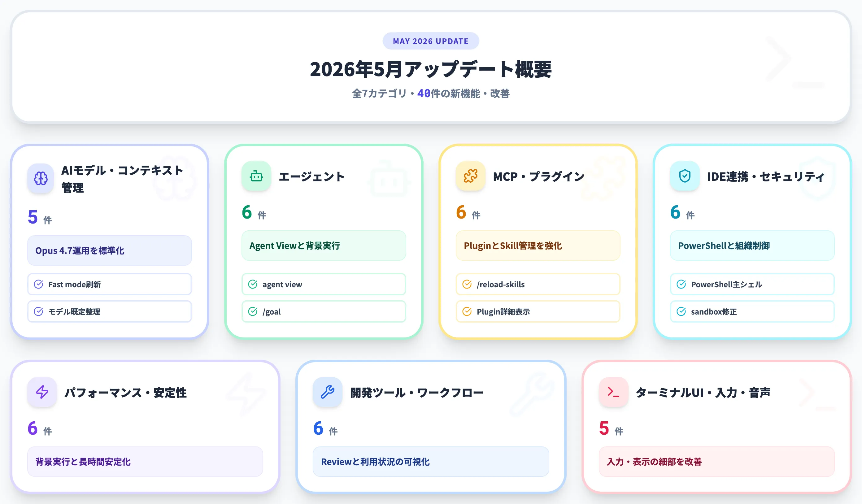The width and height of the screenshot is (862, 504).
Task: Click the パフォーマンス・安定性 card title
Action: pos(125,393)
